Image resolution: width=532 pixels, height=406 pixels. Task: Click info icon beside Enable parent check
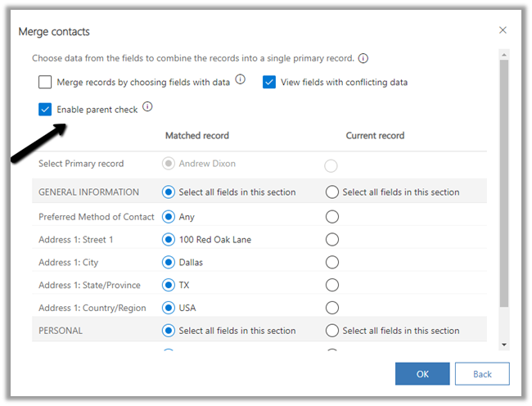pos(147,107)
